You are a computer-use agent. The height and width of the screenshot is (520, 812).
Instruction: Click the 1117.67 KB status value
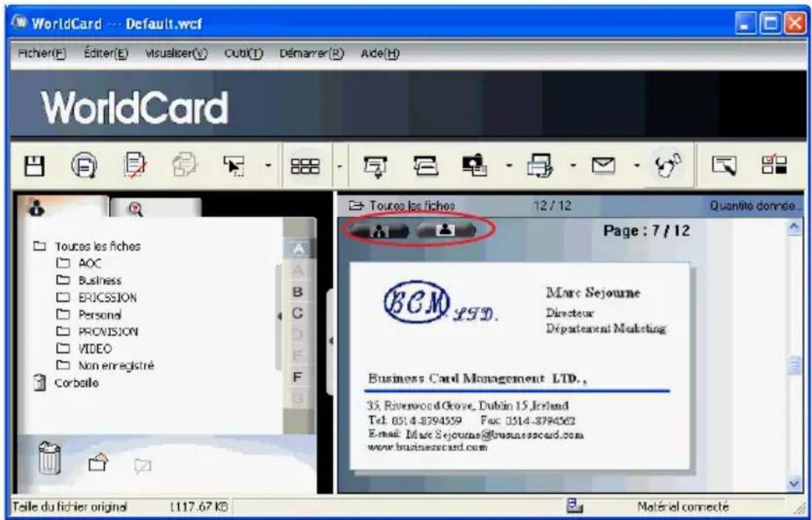[x=199, y=507]
